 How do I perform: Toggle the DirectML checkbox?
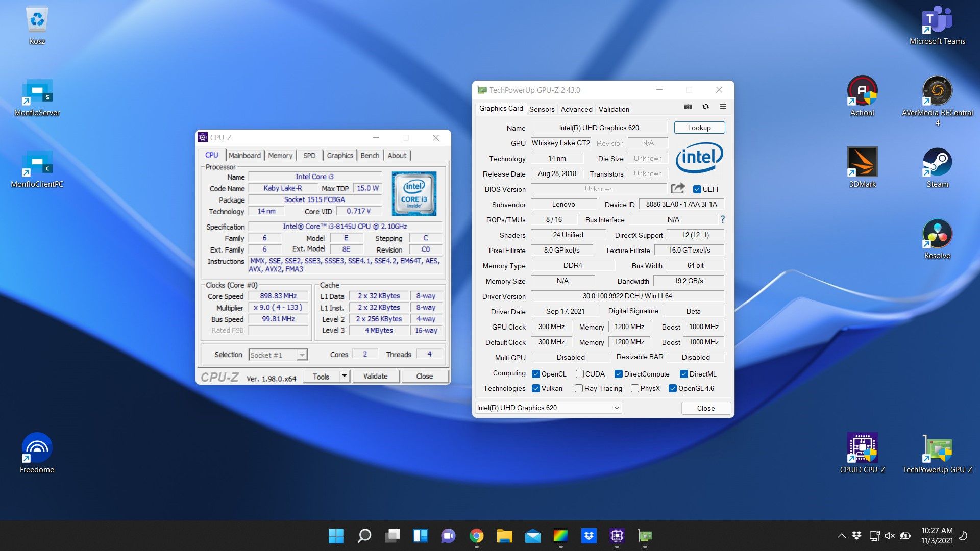click(683, 374)
